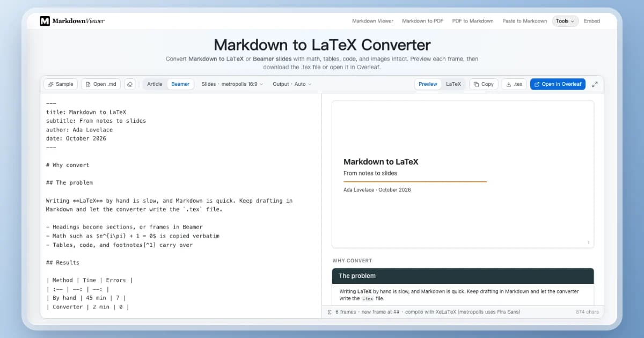Switch to Beamer mode
This screenshot has width=644, height=338.
coord(180,84)
